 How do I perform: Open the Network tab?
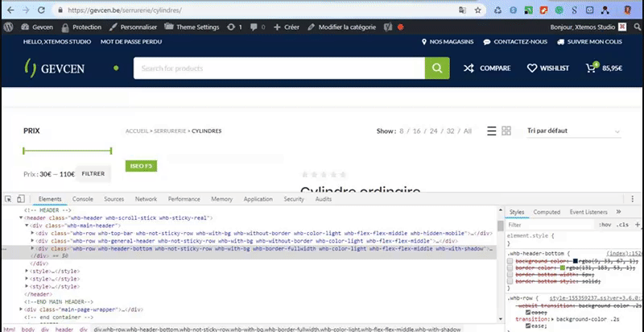[146, 199]
